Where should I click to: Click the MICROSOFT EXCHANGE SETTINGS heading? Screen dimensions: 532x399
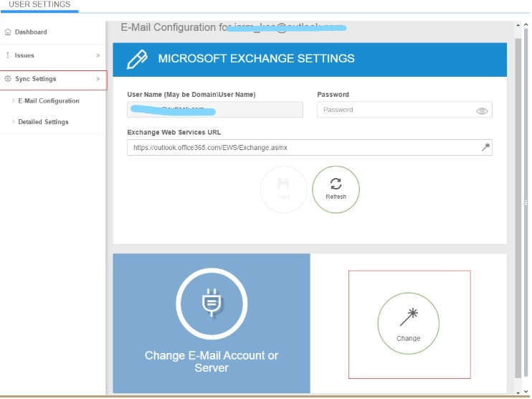[256, 58]
